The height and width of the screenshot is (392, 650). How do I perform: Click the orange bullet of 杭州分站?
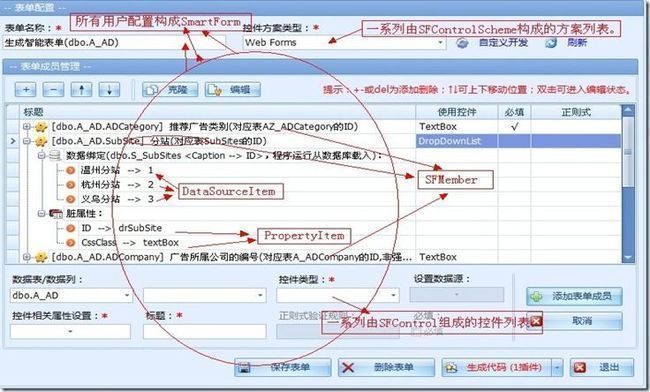[x=70, y=185]
